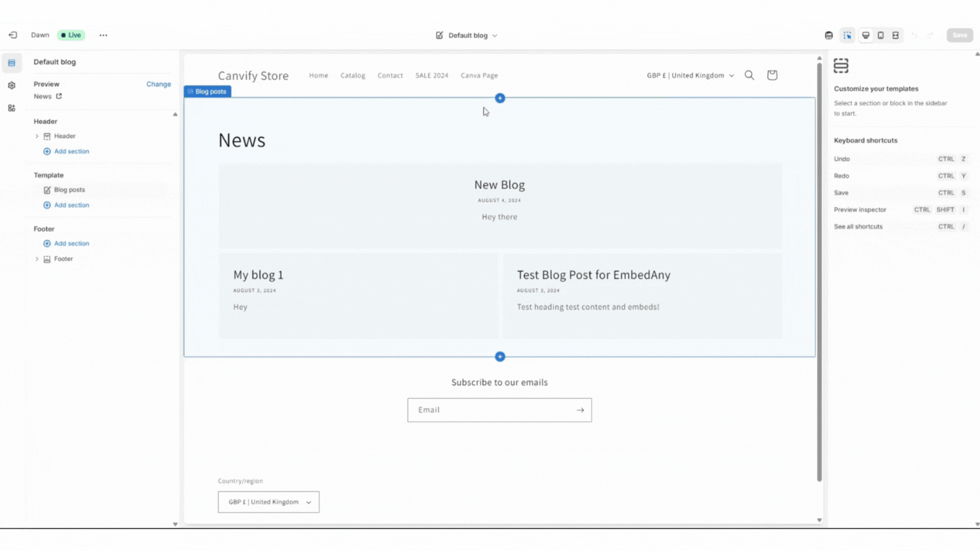Open Theme settings gear icon
The width and height of the screenshot is (980, 551).
click(12, 86)
